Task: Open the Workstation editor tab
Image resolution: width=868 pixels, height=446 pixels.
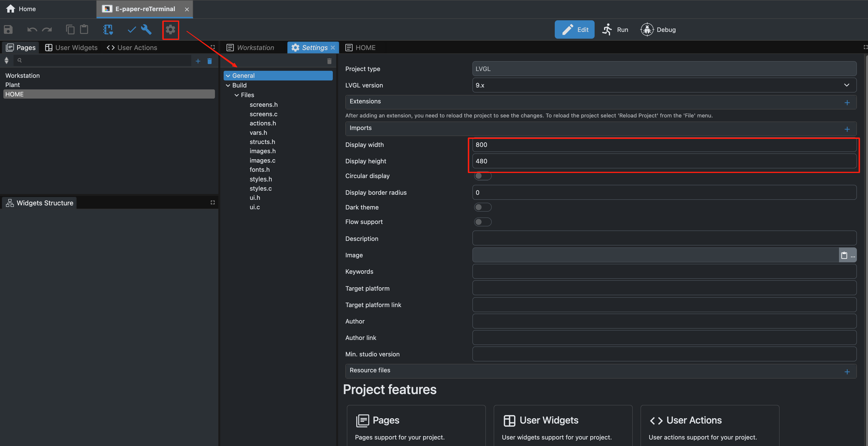Action: pos(251,48)
